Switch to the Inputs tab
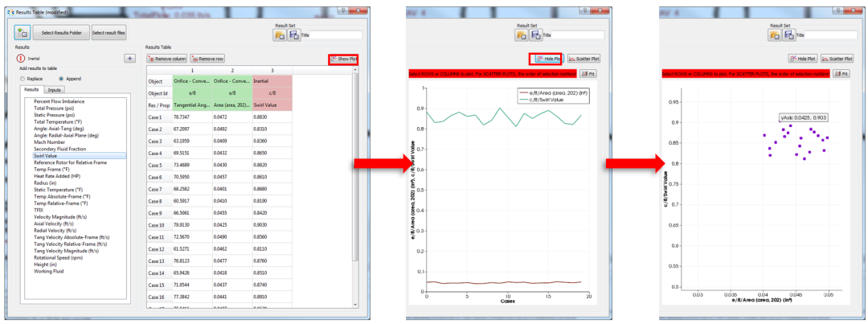The image size is (868, 324). [x=55, y=89]
